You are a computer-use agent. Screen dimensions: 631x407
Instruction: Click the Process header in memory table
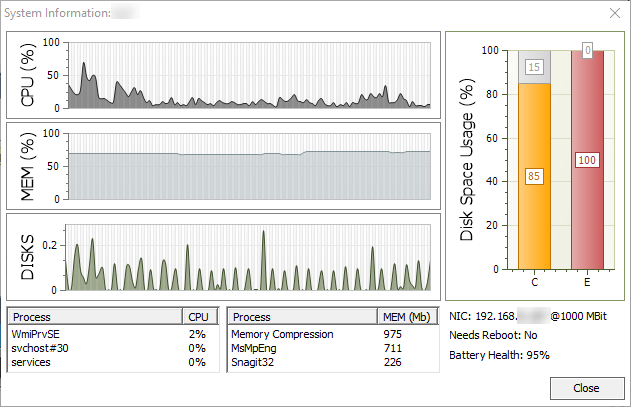(303, 317)
